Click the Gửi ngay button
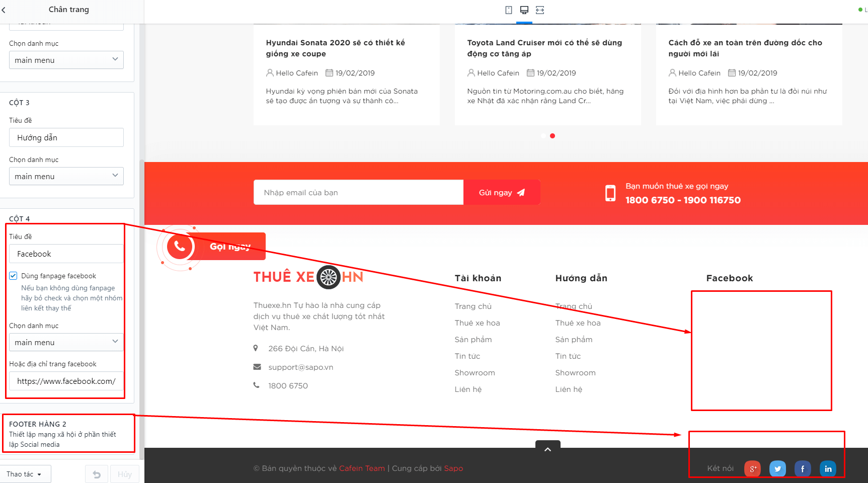 [502, 192]
